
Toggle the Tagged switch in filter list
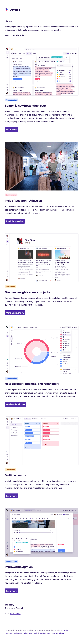click(70, 73)
